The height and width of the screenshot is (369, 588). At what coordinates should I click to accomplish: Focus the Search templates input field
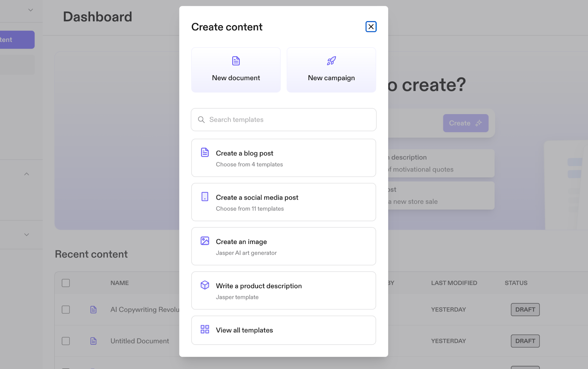(x=290, y=120)
